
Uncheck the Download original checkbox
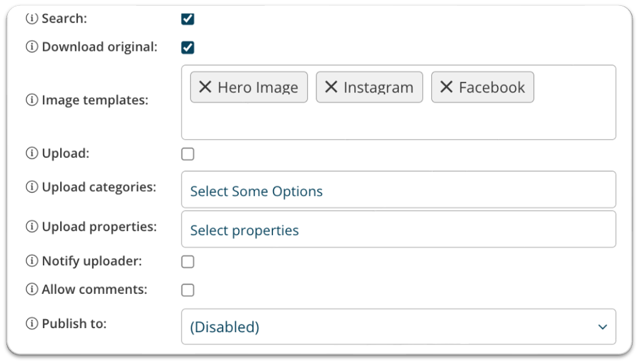click(187, 47)
